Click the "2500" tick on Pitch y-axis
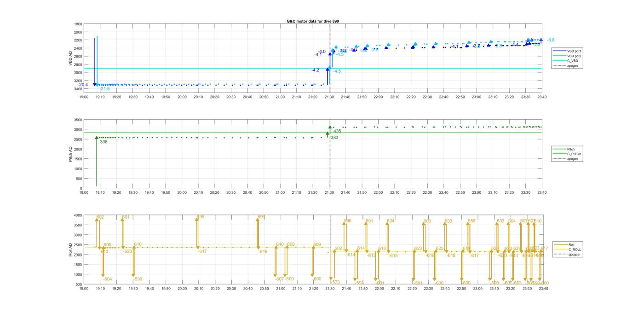 78,139
